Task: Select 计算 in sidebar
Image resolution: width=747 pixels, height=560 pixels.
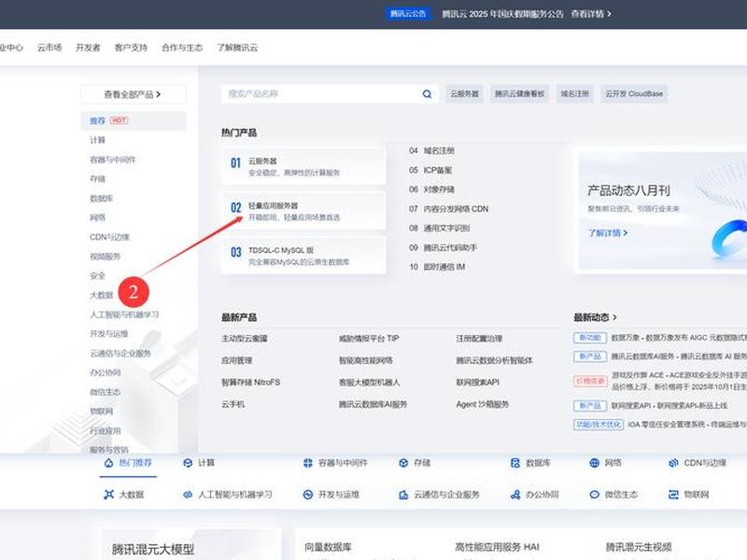Action: point(98,140)
